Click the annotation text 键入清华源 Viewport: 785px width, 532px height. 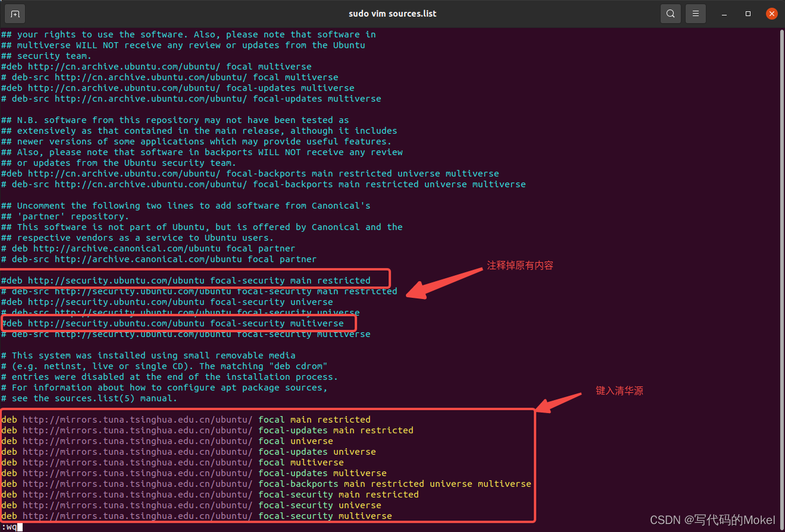[x=619, y=390]
